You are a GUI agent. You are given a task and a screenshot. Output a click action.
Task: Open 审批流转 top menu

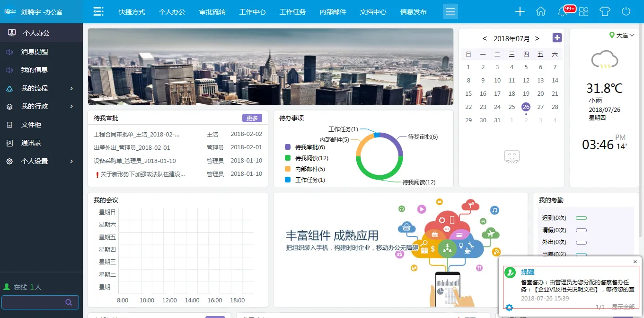212,12
